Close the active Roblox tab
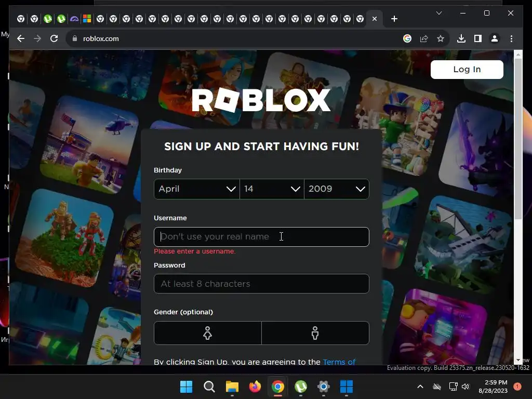532x399 pixels. (x=374, y=19)
